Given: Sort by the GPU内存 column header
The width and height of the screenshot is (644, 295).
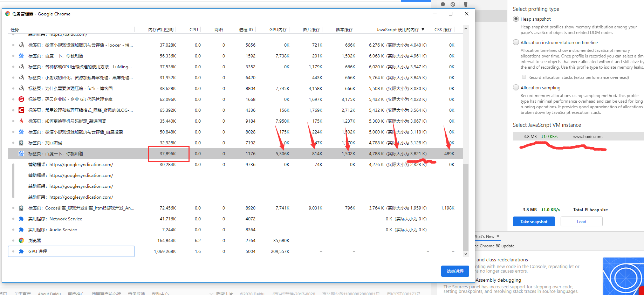Looking at the screenshot, I should click(x=278, y=30).
